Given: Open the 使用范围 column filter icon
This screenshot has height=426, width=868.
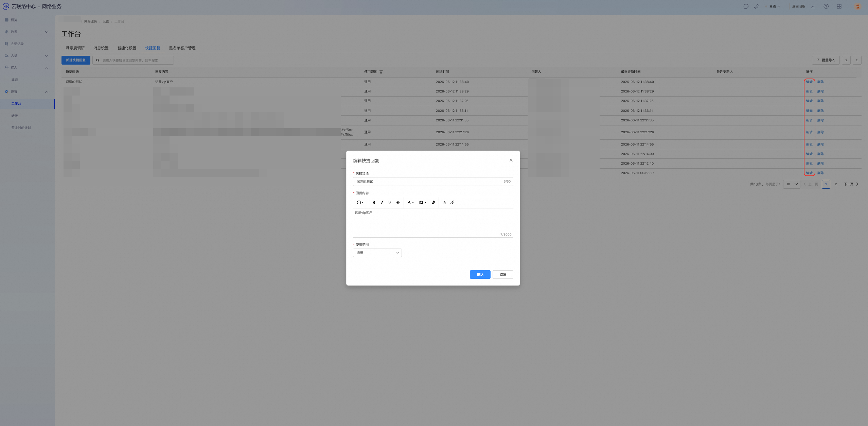Looking at the screenshot, I should click(x=381, y=72).
